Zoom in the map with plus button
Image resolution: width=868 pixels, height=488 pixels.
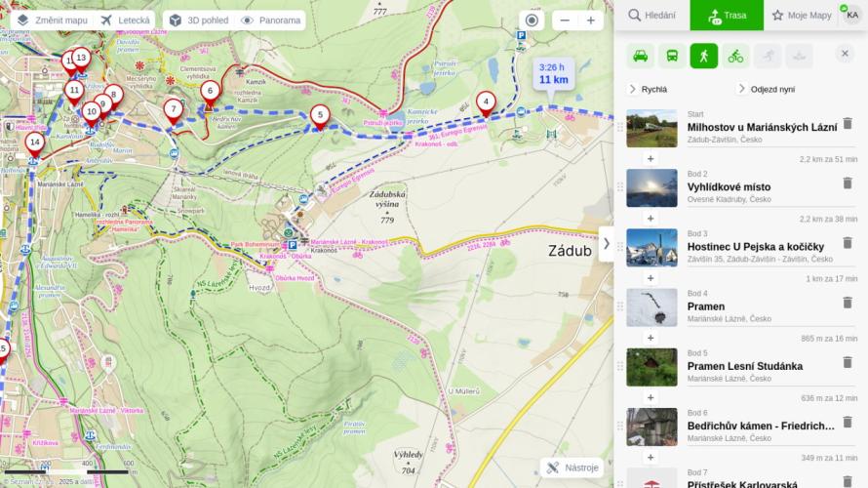590,20
